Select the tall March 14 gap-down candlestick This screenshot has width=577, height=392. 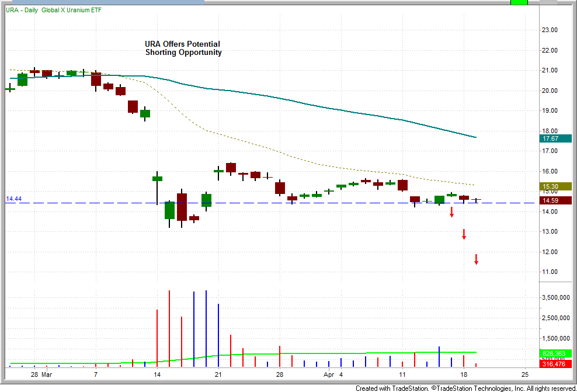tap(157, 188)
